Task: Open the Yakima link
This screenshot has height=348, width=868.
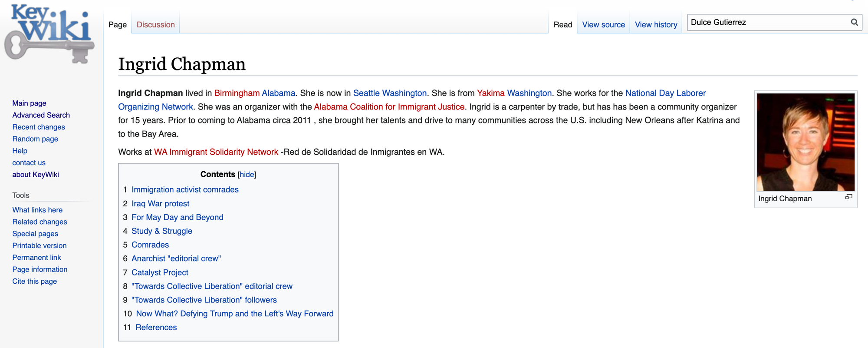Action: tap(491, 93)
